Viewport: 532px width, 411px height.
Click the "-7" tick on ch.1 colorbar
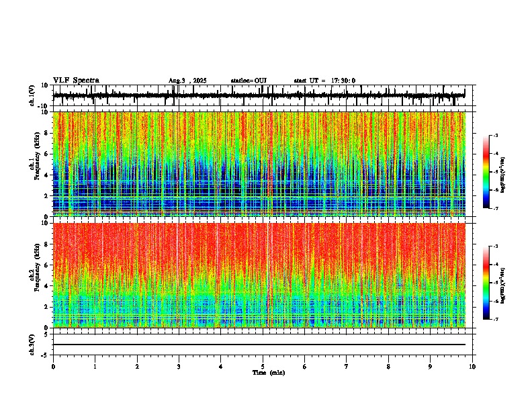(496, 209)
